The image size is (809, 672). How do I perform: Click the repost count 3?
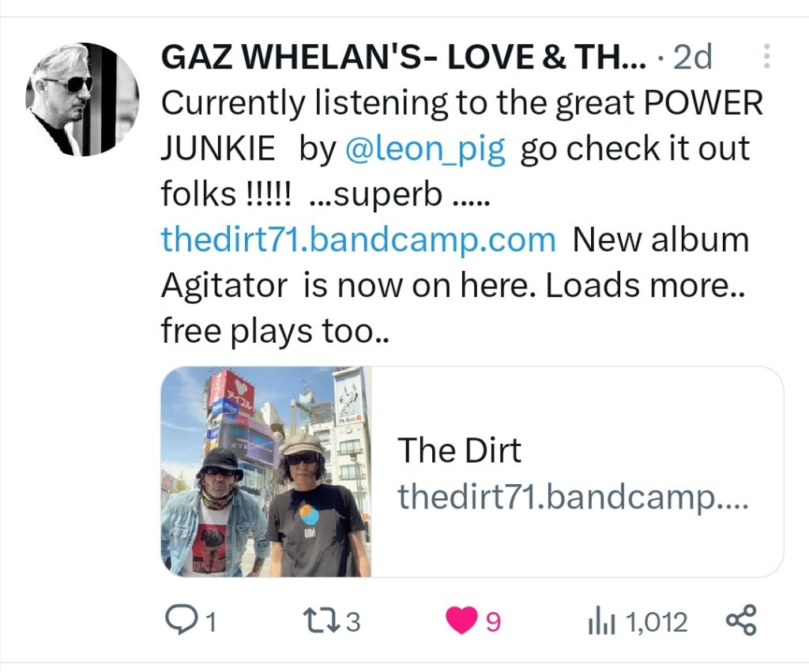(x=352, y=622)
